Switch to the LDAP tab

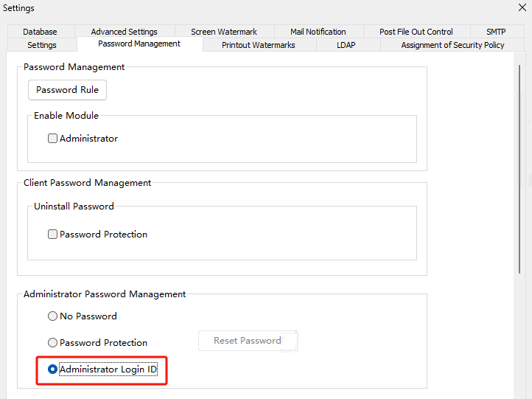pyautogui.click(x=346, y=45)
